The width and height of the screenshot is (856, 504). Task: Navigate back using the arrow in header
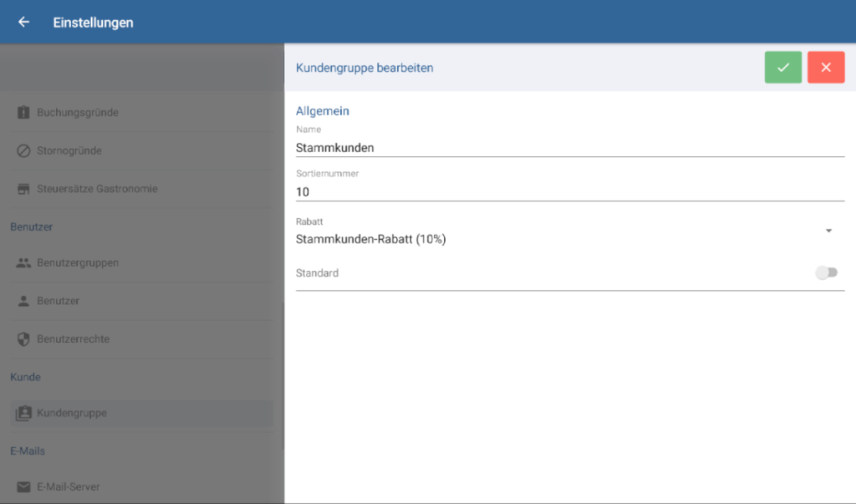pyautogui.click(x=23, y=22)
